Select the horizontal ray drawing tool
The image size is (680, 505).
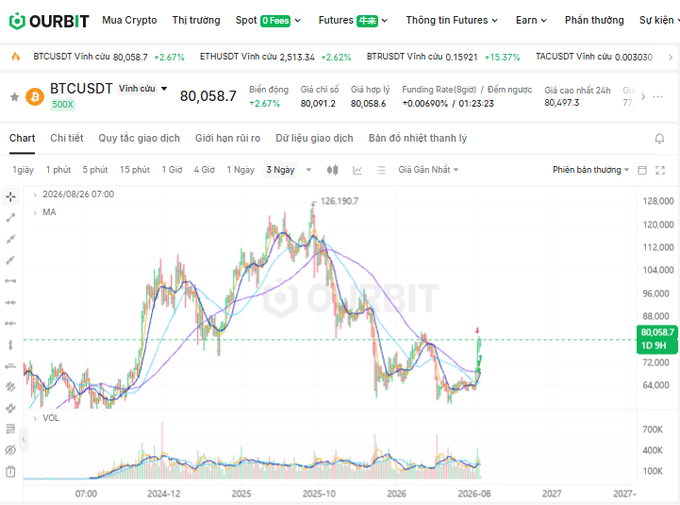pyautogui.click(x=11, y=324)
